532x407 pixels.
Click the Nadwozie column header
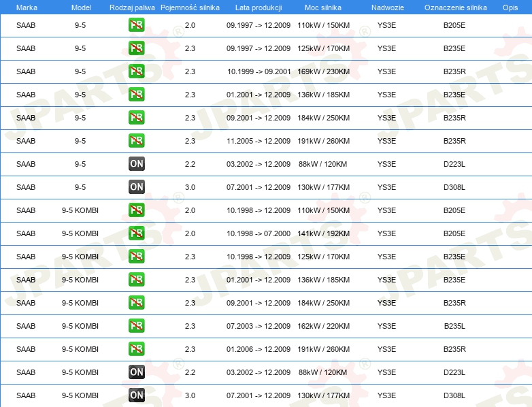(x=388, y=7)
